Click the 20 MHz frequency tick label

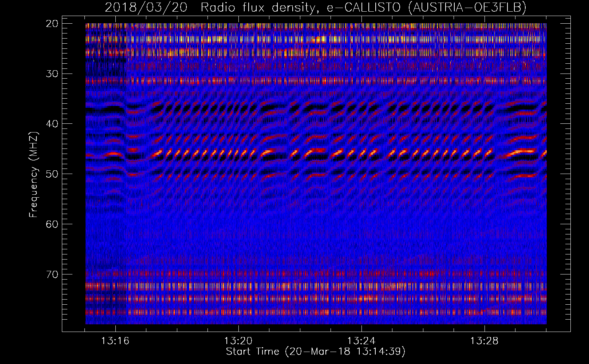click(x=52, y=24)
